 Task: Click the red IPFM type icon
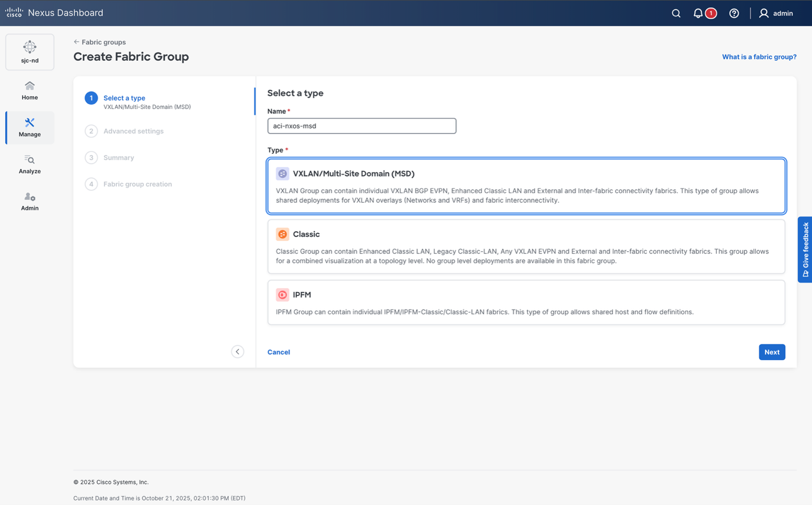click(x=282, y=295)
